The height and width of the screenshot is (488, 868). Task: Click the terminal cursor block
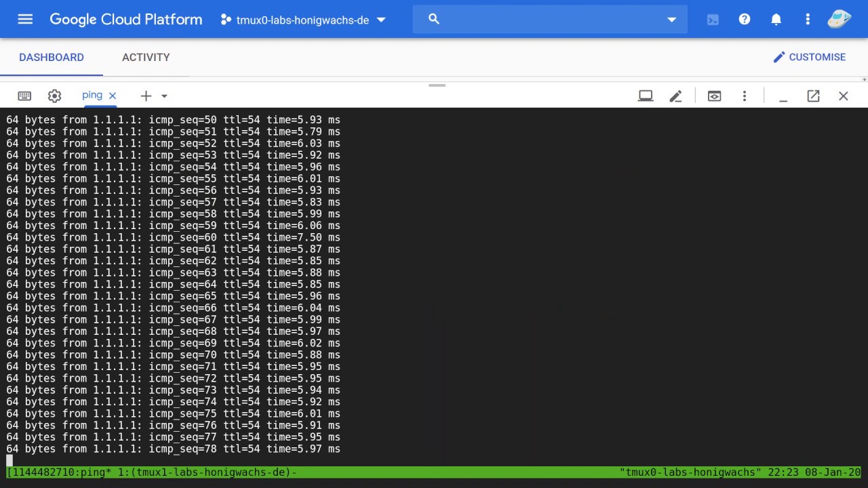pos(9,461)
